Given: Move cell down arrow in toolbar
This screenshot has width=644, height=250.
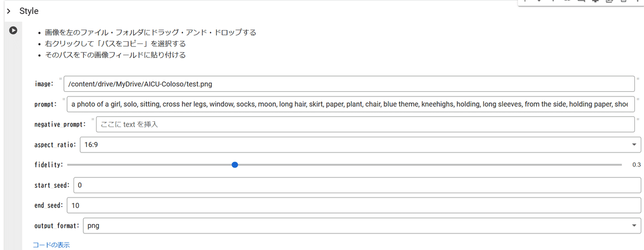Looking at the screenshot, I should pos(539,2).
